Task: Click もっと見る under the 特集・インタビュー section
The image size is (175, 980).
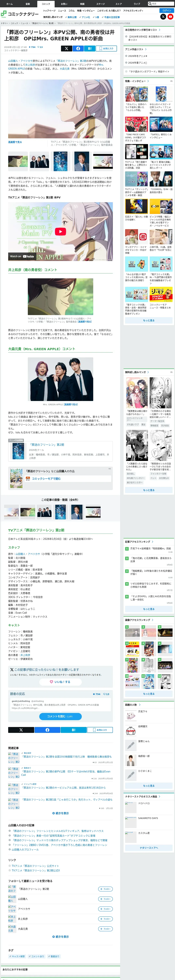Action: coord(149,320)
